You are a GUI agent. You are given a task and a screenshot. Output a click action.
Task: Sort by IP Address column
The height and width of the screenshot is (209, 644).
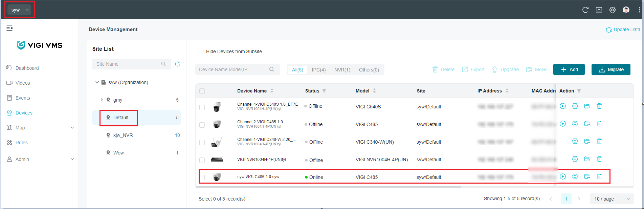[x=507, y=91]
